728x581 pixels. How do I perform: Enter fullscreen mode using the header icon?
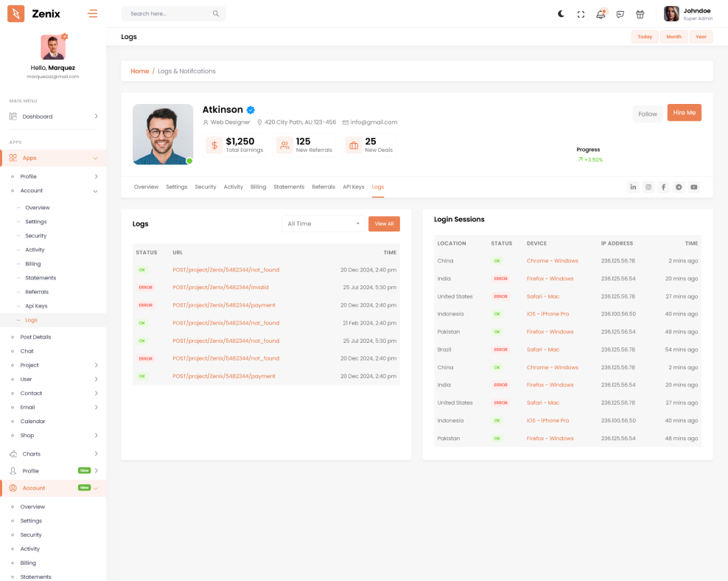[x=581, y=14]
